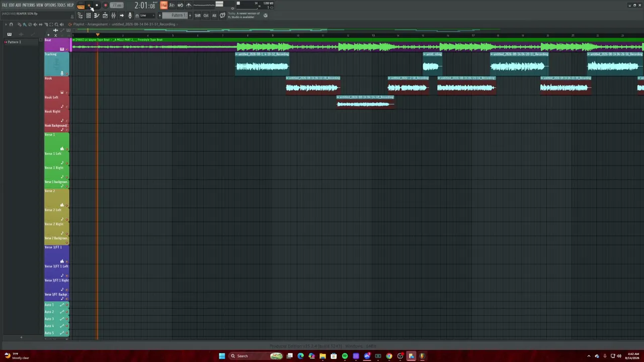Toggle the Playlist snap magnet
Screen dimensions: 644x362
point(11,24)
